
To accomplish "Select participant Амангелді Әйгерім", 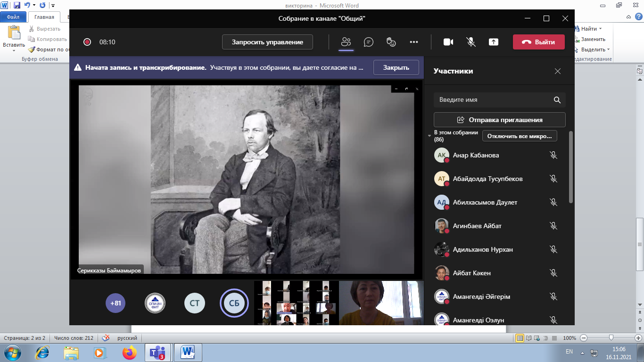I will click(x=496, y=296).
